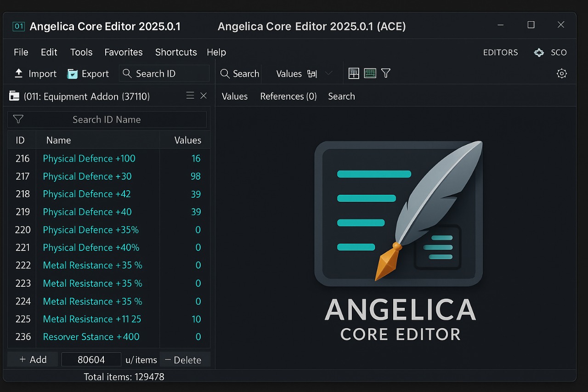The width and height of the screenshot is (588, 392).
Task: Open the filter icon on the toolbar
Action: tap(385, 73)
